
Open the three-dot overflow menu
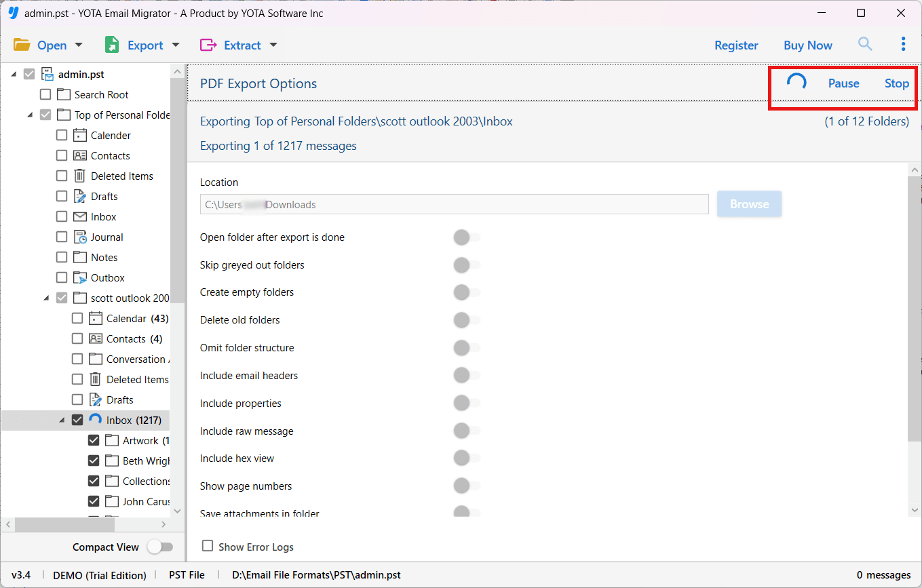[903, 44]
